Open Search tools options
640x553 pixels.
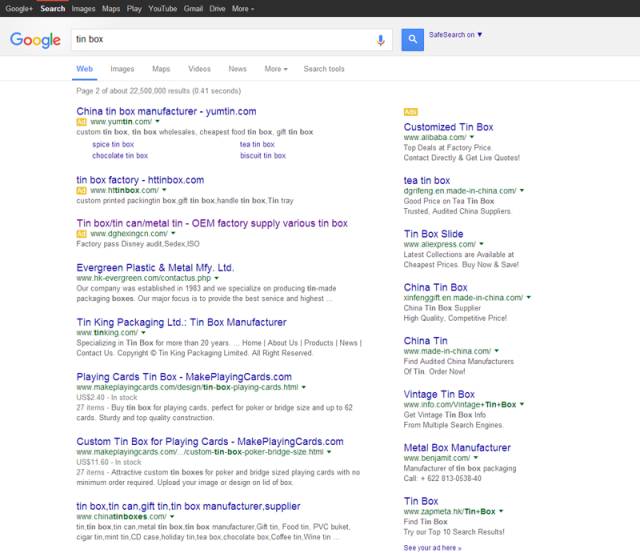pos(324,69)
